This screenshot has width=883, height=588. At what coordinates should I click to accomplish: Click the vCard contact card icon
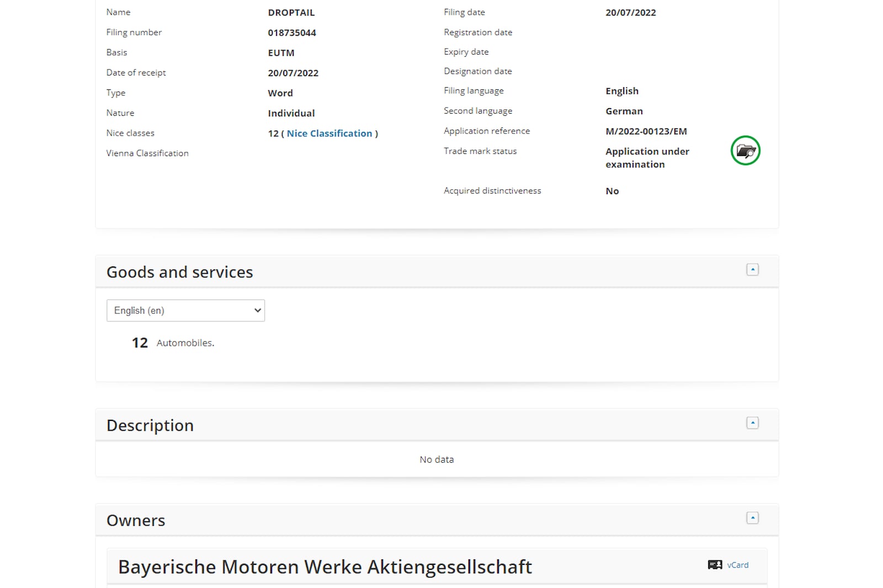[x=715, y=565]
